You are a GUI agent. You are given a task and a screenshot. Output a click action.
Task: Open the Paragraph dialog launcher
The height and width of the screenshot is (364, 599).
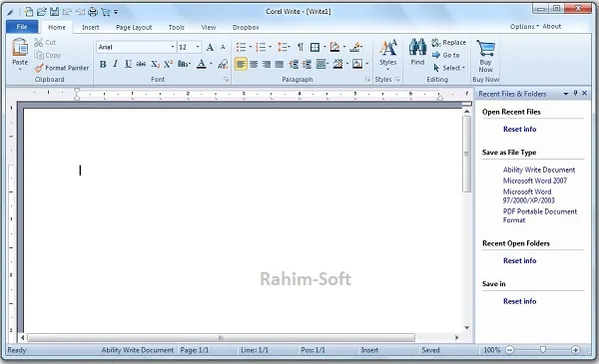click(367, 80)
